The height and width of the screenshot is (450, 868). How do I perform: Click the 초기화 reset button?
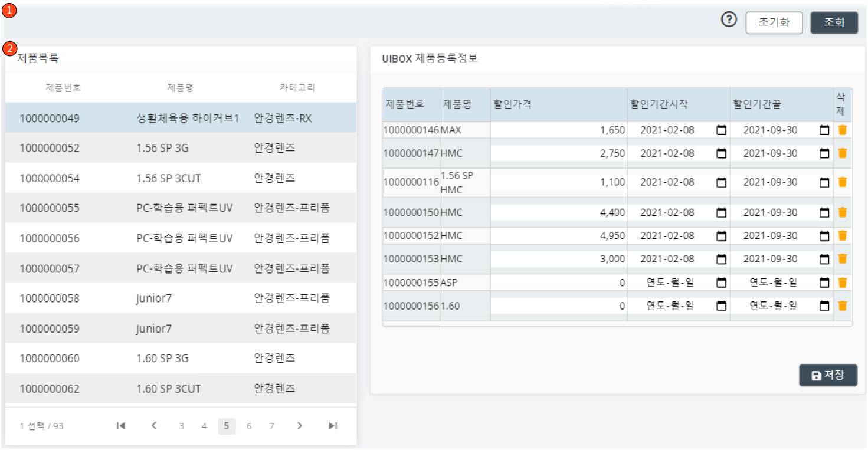774,22
